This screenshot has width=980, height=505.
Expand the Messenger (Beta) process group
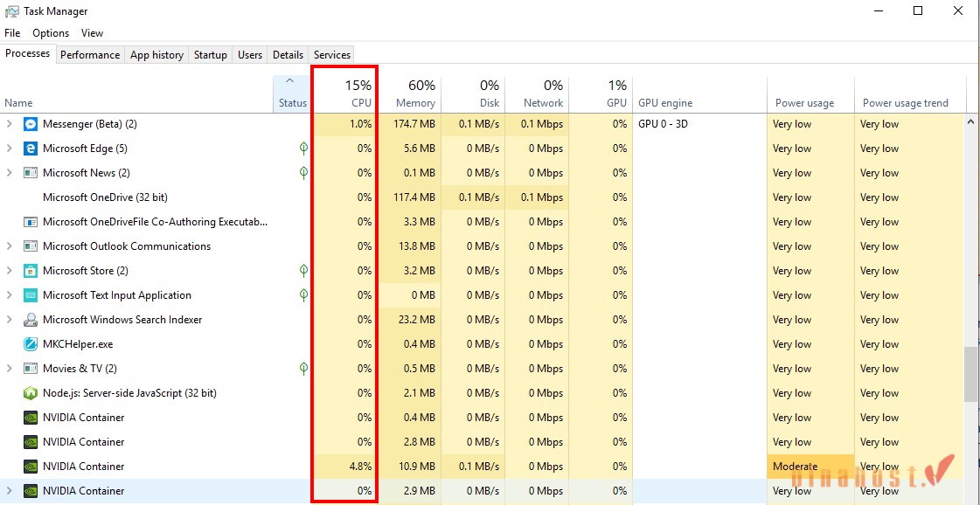coord(9,123)
